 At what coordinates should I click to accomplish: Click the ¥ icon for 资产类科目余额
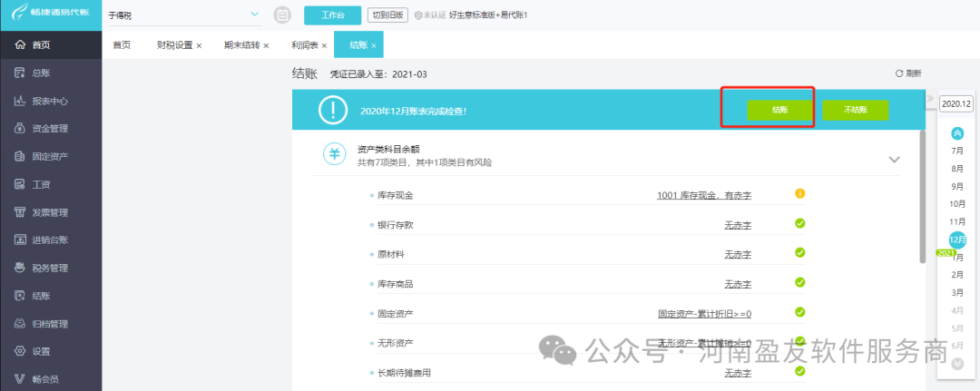[334, 153]
